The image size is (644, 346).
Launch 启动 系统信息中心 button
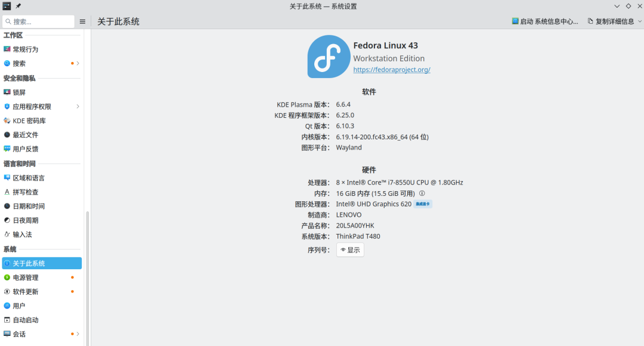(545, 21)
